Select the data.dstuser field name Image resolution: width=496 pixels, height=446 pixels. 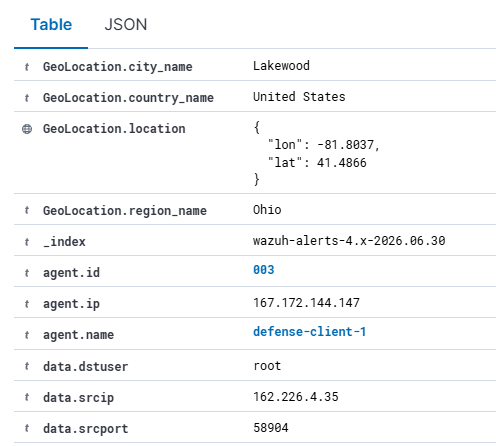click(x=85, y=367)
